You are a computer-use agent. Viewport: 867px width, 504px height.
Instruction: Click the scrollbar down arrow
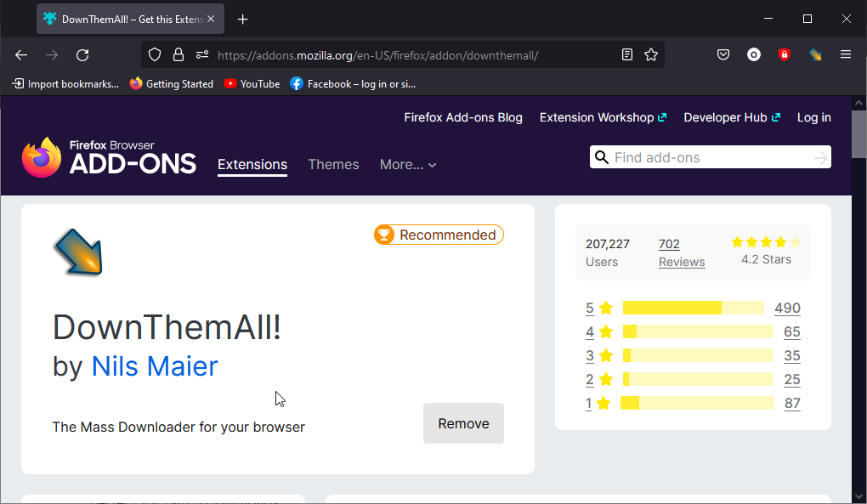(858, 496)
